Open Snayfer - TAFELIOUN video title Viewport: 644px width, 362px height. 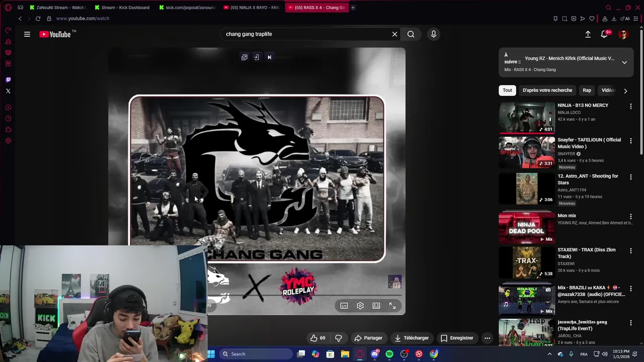click(x=589, y=143)
